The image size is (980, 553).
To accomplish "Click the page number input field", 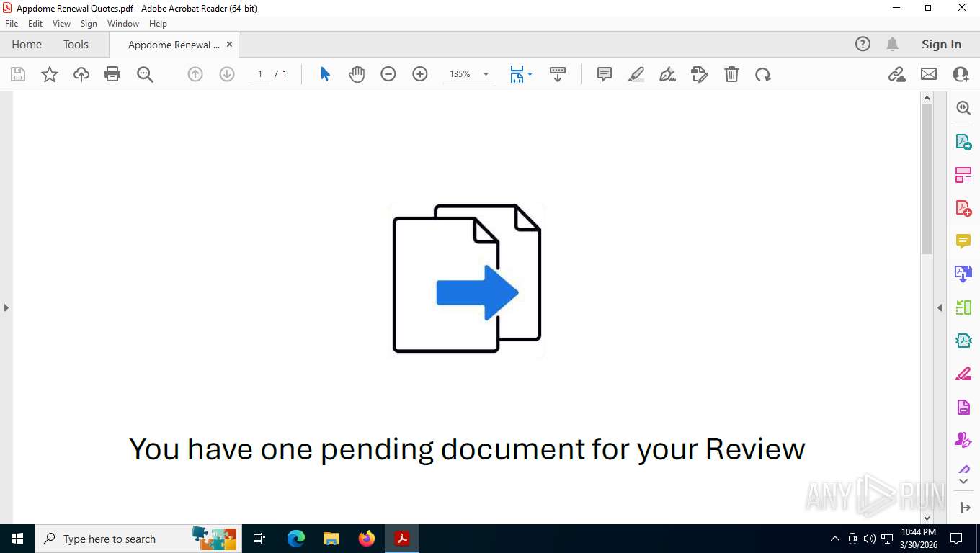I will (260, 74).
